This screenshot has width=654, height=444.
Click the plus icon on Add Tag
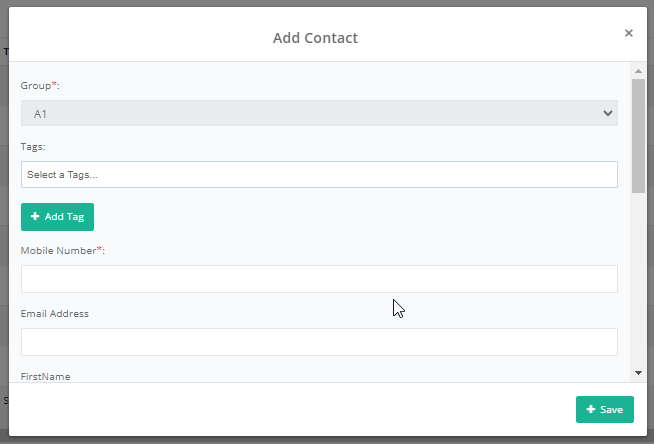pyautogui.click(x=35, y=217)
